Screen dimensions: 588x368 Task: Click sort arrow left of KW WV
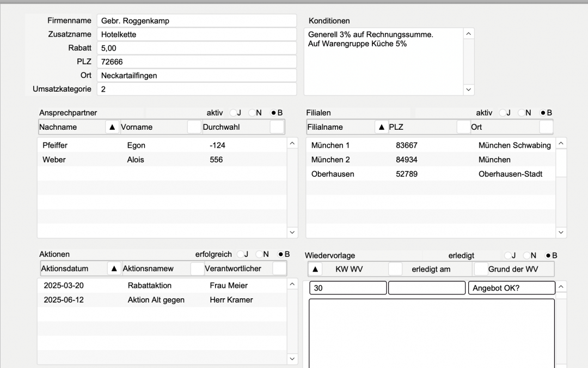(x=316, y=269)
